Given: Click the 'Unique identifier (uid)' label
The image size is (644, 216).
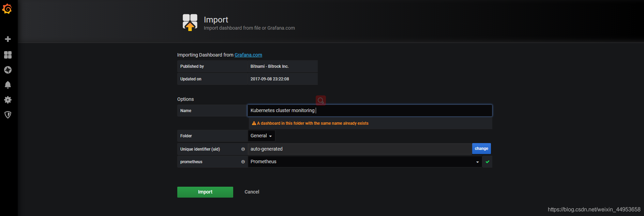Looking at the screenshot, I should 200,149.
